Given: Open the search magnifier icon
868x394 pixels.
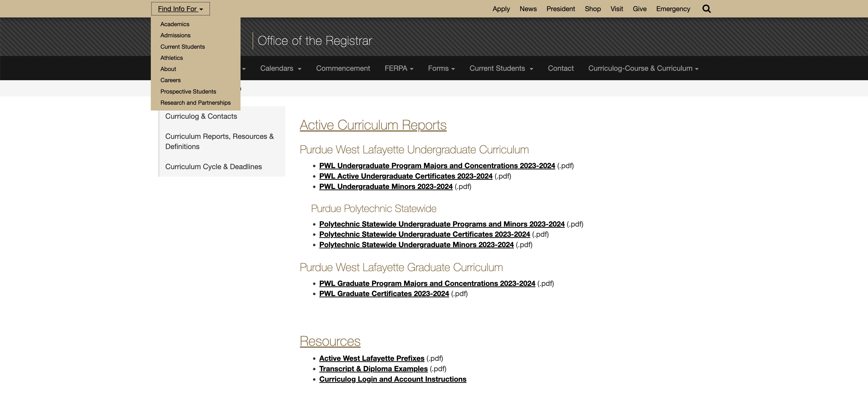Looking at the screenshot, I should pos(706,8).
